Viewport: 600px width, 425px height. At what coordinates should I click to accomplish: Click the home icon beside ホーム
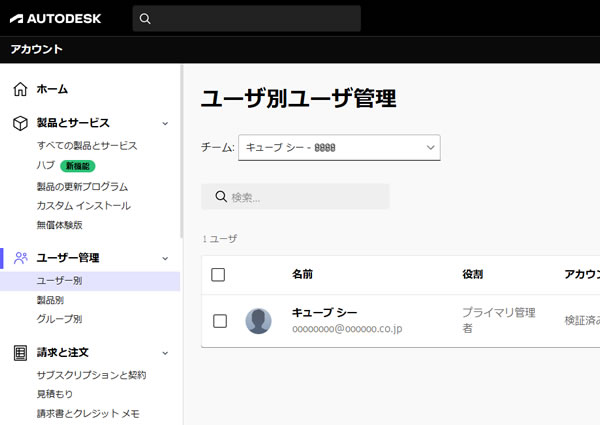pyautogui.click(x=20, y=89)
